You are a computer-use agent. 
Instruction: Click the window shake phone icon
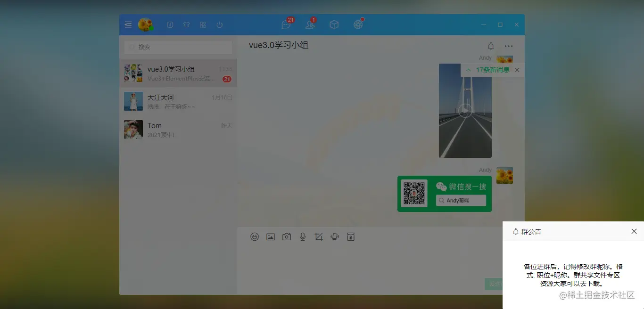(335, 236)
